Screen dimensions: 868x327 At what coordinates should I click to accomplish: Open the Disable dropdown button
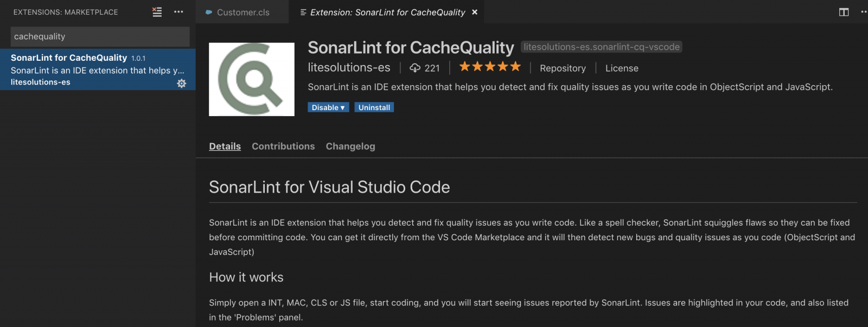(328, 107)
